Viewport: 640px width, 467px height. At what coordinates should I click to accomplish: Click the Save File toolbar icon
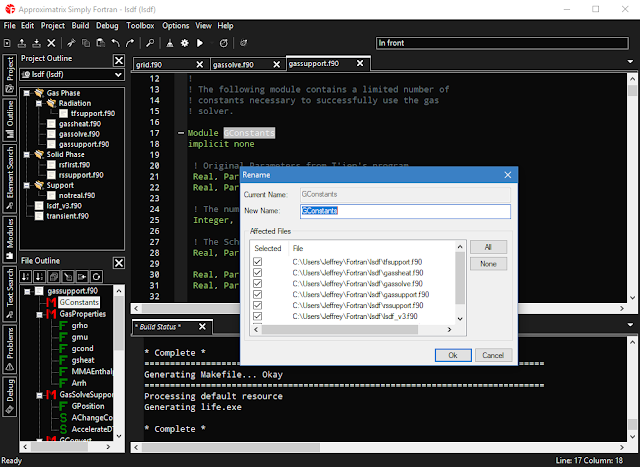coord(36,43)
